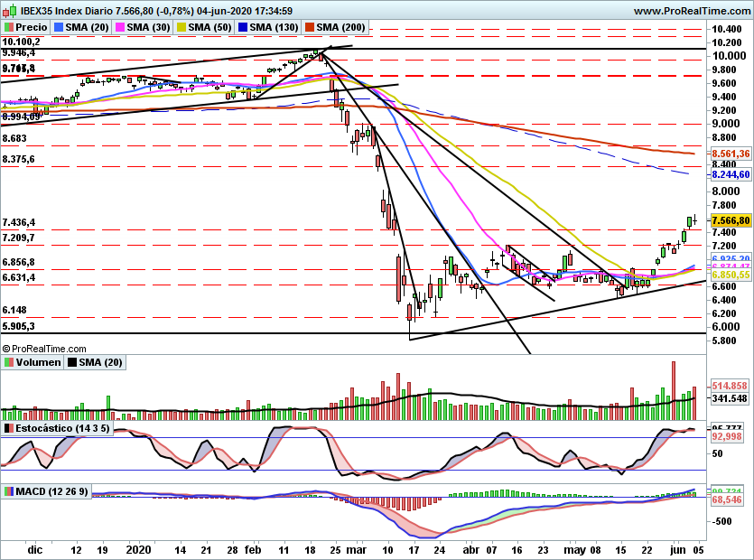The width and height of the screenshot is (754, 560).
Task: Click the support label 8.683
Action: click(14, 138)
